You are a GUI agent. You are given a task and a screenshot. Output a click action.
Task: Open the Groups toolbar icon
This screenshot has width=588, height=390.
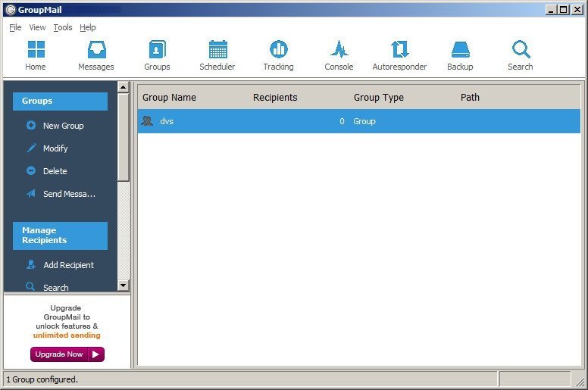pos(157,49)
